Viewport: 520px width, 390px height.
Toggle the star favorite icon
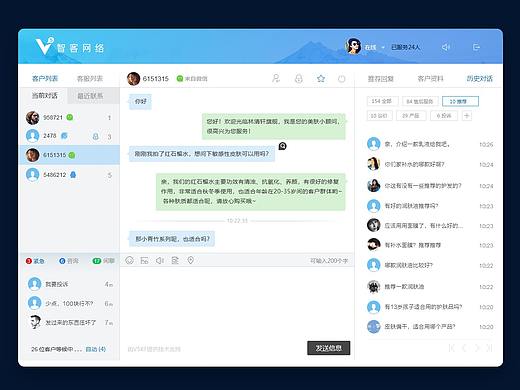click(x=321, y=79)
